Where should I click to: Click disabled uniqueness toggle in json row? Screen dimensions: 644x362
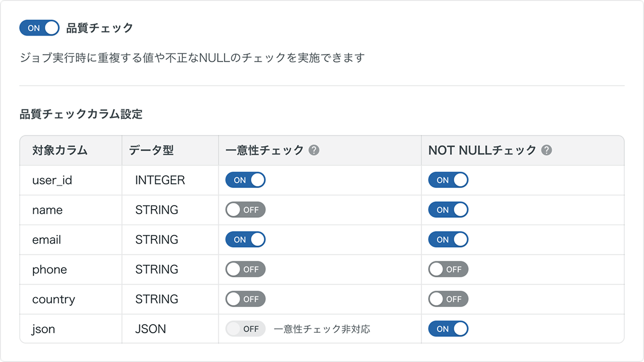point(246,329)
